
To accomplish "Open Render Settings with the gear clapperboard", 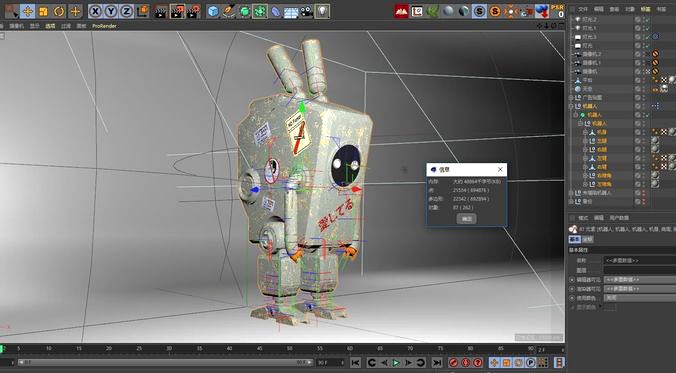I will point(194,11).
